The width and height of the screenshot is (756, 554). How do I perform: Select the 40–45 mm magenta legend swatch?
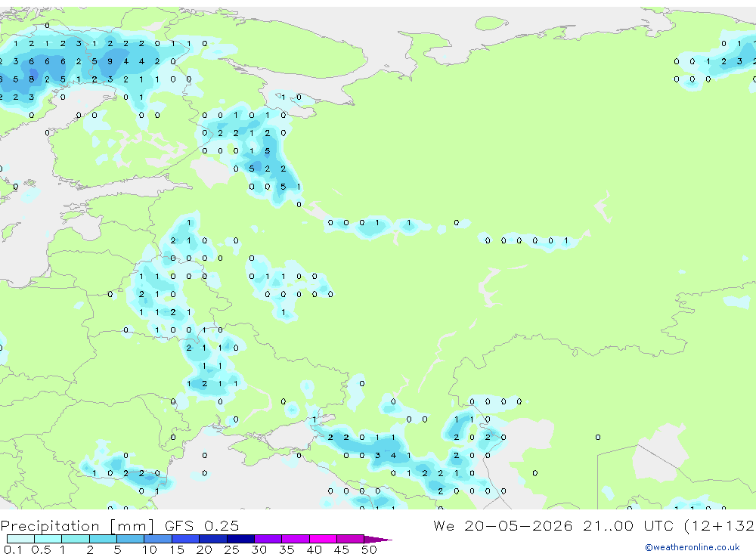click(x=323, y=539)
